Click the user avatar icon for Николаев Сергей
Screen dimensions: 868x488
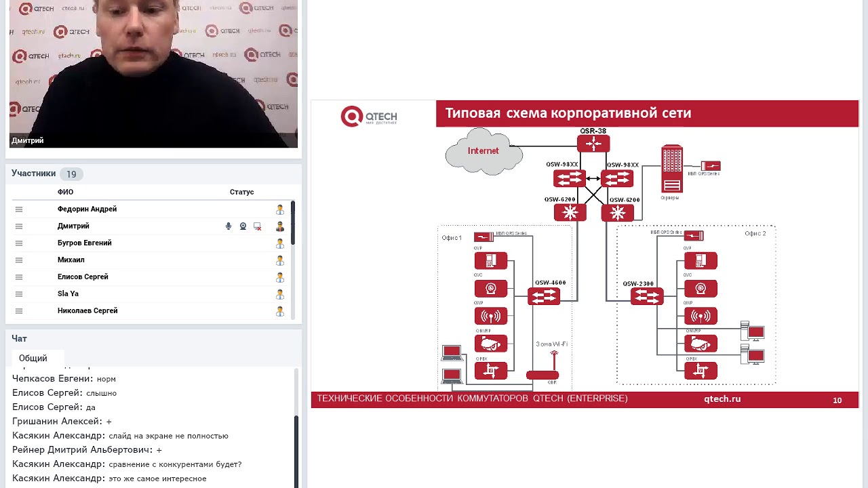click(x=280, y=311)
